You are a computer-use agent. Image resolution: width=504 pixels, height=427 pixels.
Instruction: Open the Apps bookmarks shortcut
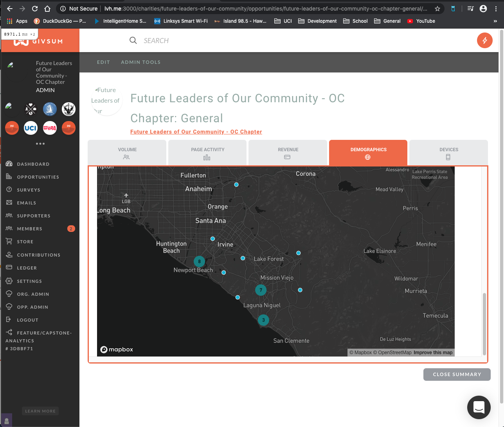(17, 21)
